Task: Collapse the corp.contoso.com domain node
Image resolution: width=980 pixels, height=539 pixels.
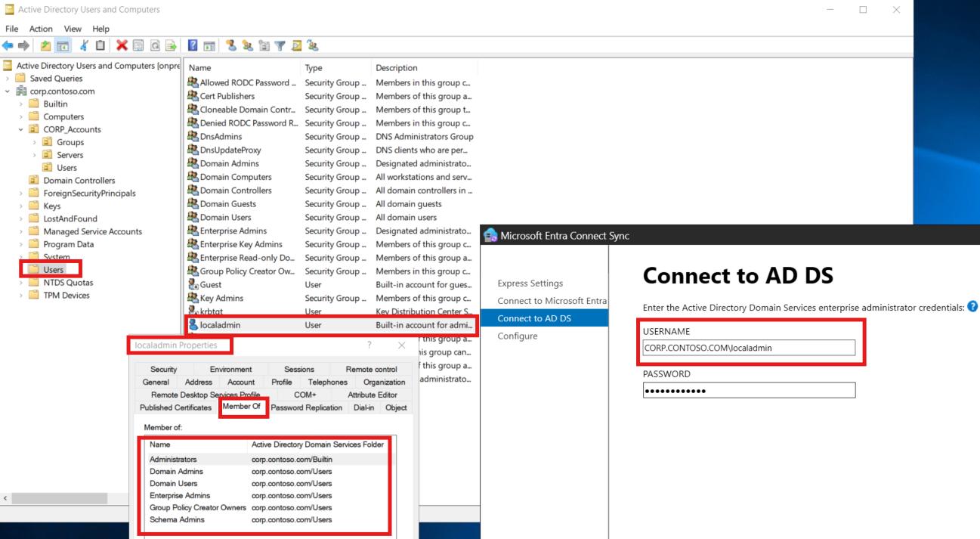Action: click(8, 91)
